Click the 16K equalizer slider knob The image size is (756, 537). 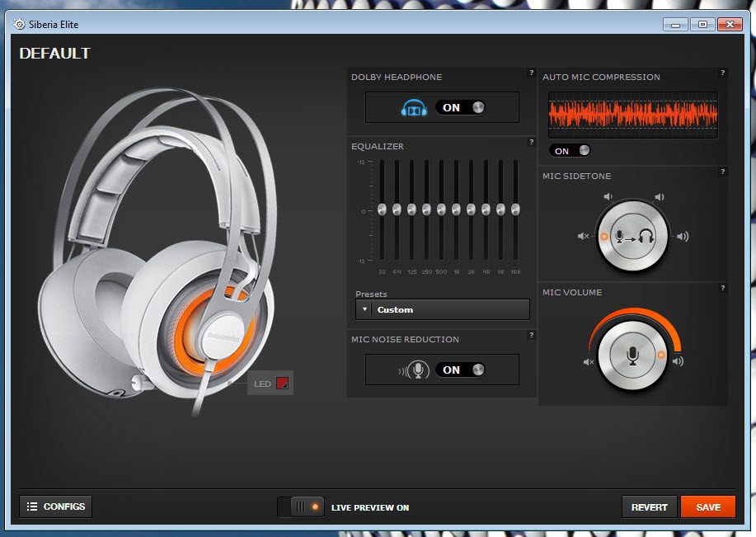pyautogui.click(x=515, y=210)
